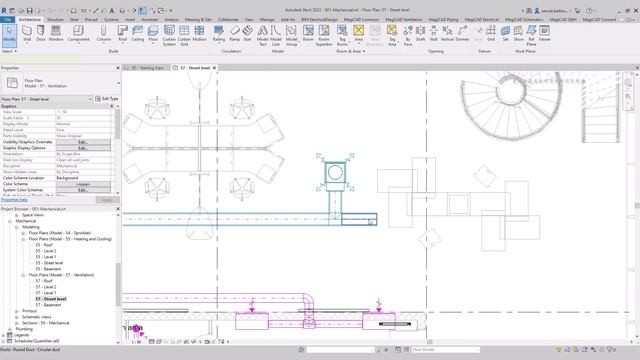Viewport: 640px width, 360px height.
Task: Close the Properties panel
Action: click(x=118, y=68)
